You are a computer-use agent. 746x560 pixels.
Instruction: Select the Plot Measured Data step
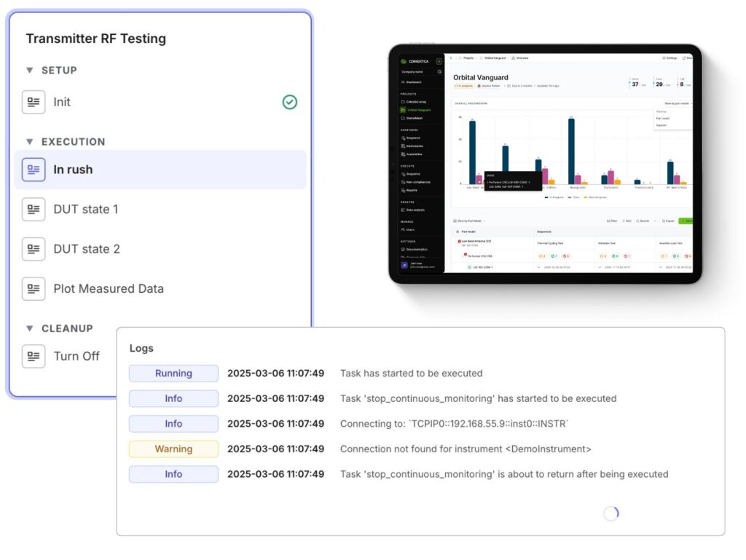160,288
